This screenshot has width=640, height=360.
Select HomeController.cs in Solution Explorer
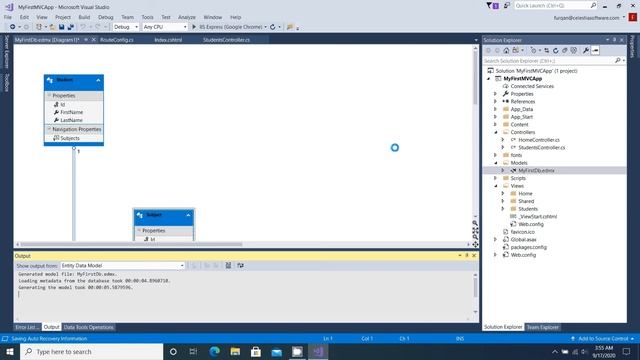pyautogui.click(x=539, y=140)
